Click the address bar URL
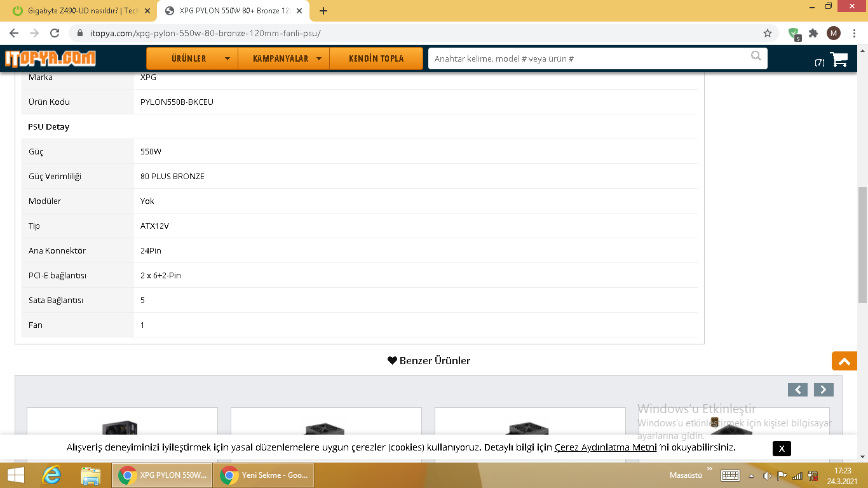Image resolution: width=868 pixels, height=488 pixels. [x=205, y=33]
